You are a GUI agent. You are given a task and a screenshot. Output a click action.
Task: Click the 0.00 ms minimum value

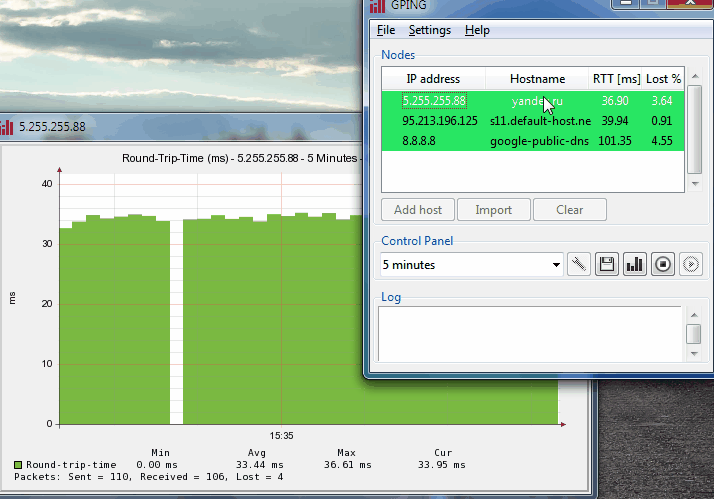[x=157, y=465]
